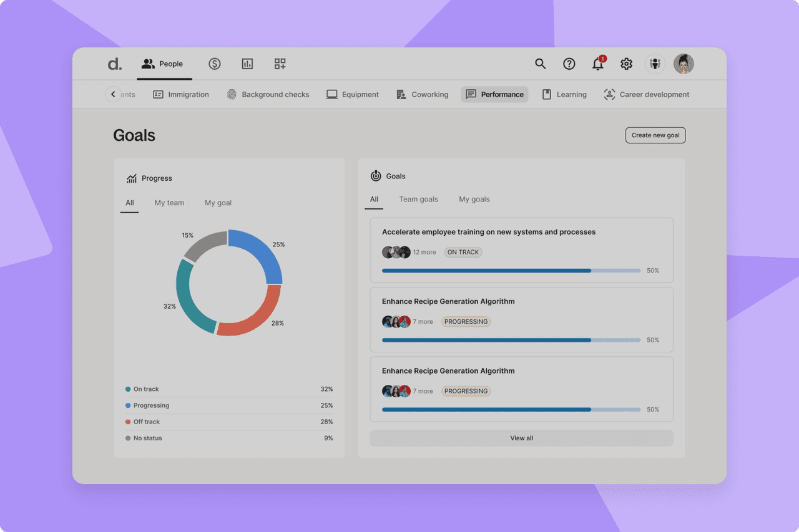Open the apps grid plus icon
The width and height of the screenshot is (799, 532).
pos(280,64)
